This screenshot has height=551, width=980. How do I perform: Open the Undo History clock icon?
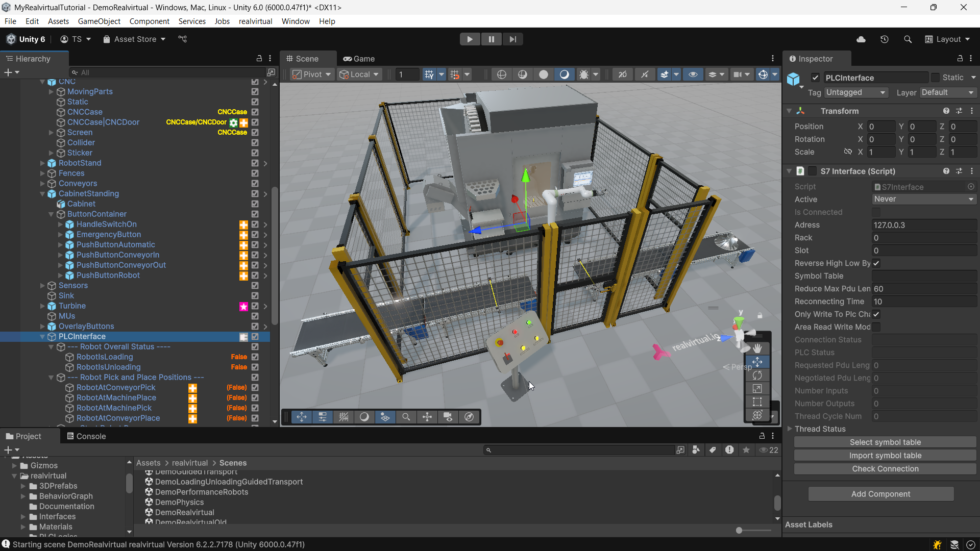885,39
